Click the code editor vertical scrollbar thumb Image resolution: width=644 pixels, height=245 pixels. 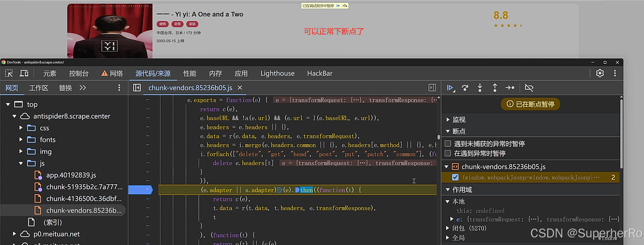pos(439,137)
